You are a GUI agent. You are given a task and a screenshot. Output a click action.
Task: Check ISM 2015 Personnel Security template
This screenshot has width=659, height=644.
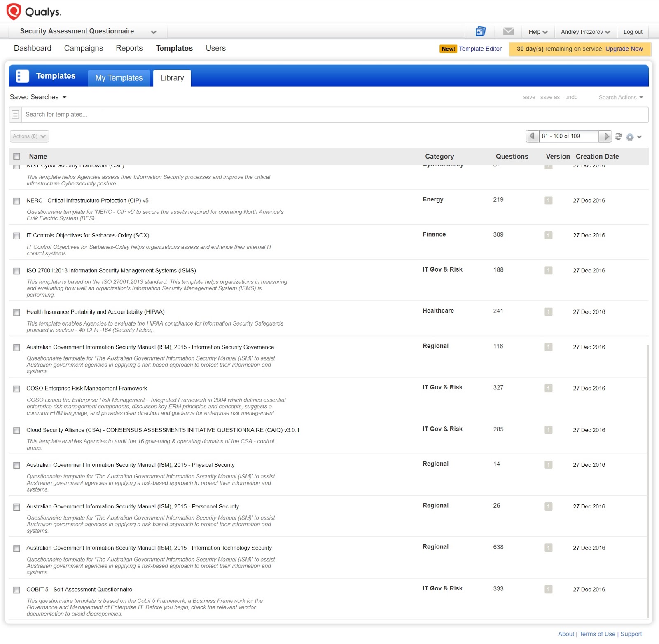tap(16, 507)
